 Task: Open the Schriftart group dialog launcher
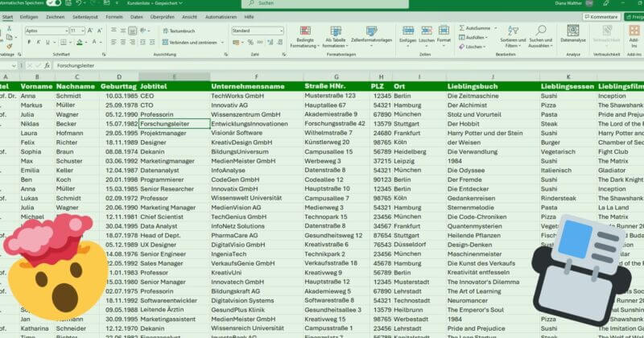pos(104,54)
